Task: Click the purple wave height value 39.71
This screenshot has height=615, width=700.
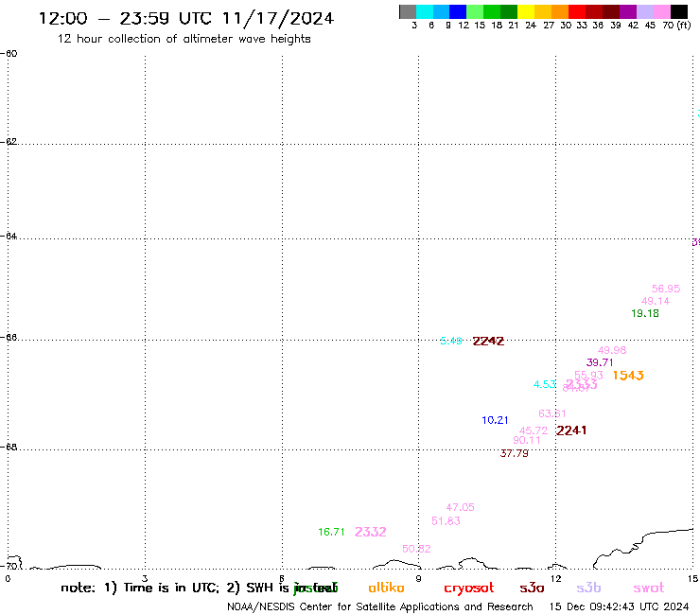Action: coord(600,362)
